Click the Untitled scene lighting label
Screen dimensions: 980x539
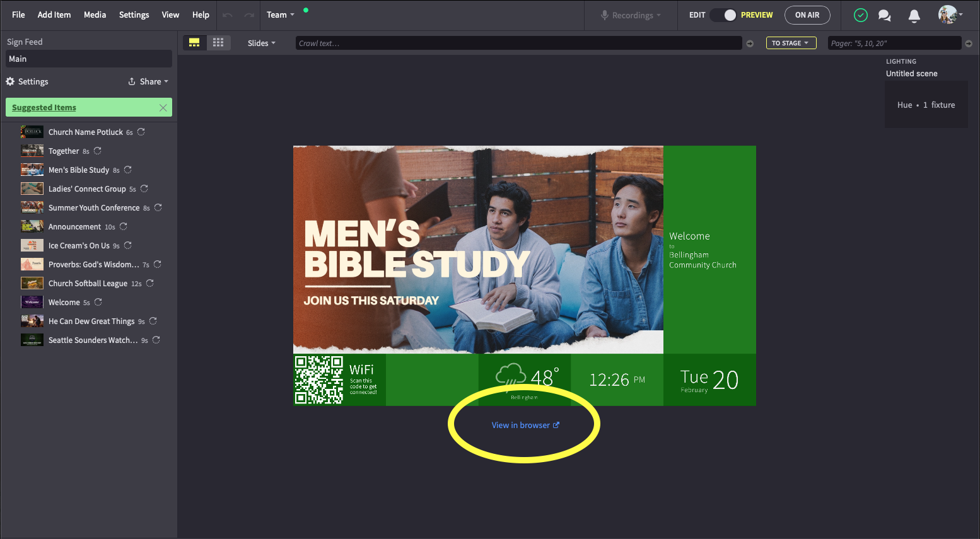pos(911,74)
